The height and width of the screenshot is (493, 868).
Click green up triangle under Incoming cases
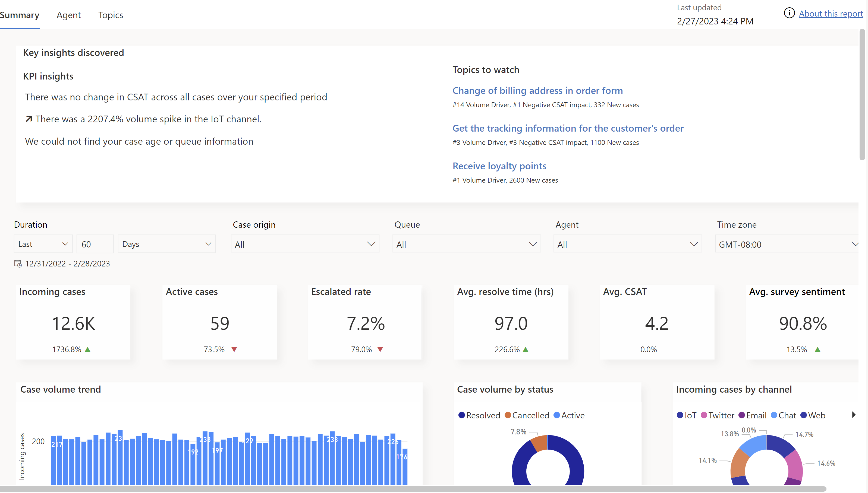(88, 349)
